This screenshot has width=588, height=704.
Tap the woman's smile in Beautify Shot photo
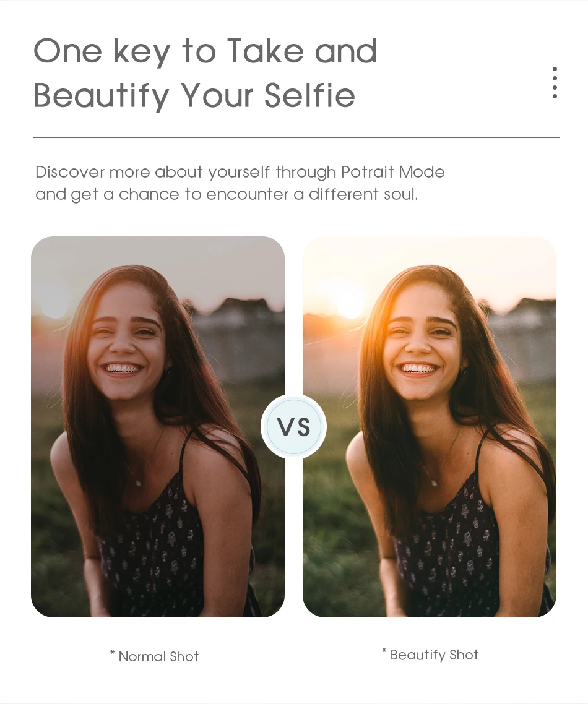point(418,369)
